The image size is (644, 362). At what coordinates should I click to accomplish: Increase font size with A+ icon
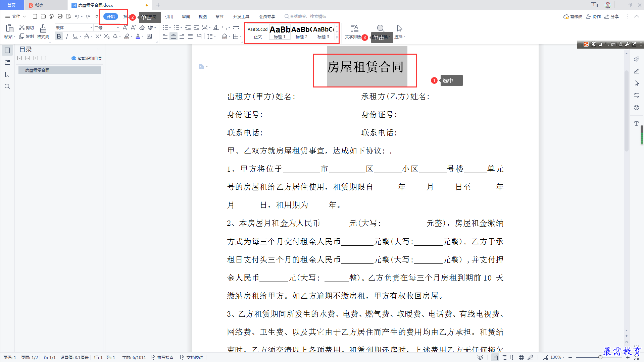click(125, 27)
